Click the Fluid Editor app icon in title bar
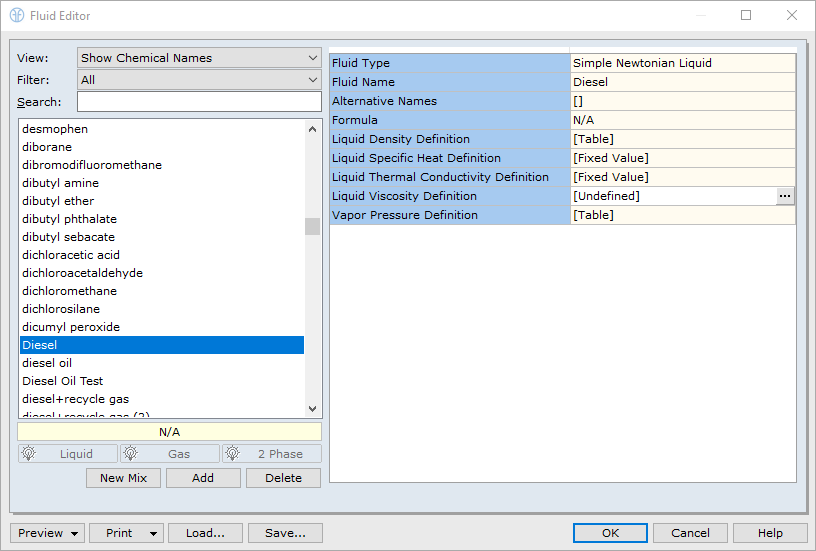The width and height of the screenshot is (816, 551). point(17,16)
